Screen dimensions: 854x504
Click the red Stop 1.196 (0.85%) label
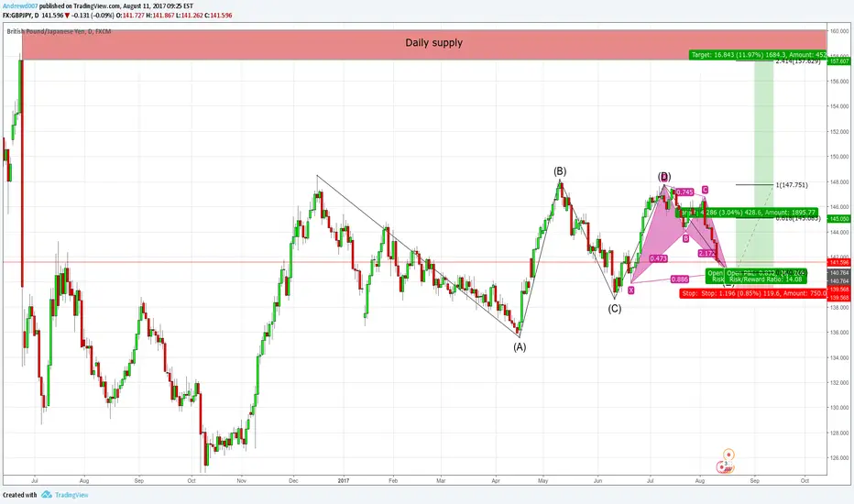(x=753, y=293)
